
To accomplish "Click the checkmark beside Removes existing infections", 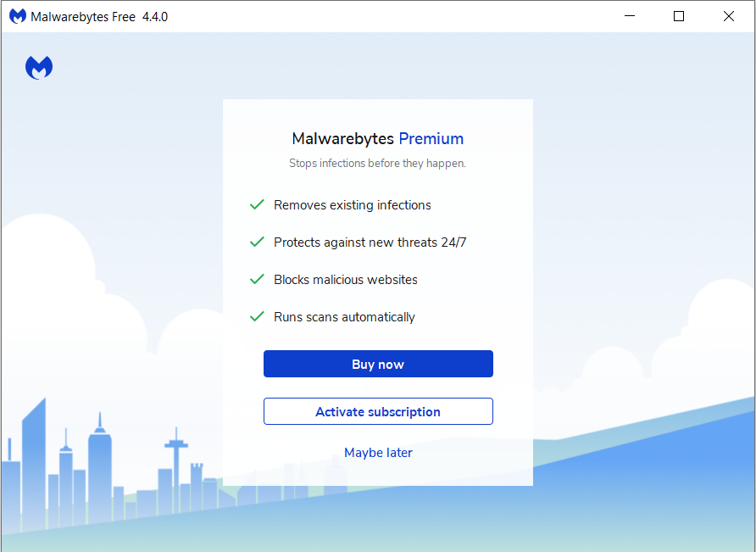I will point(257,204).
